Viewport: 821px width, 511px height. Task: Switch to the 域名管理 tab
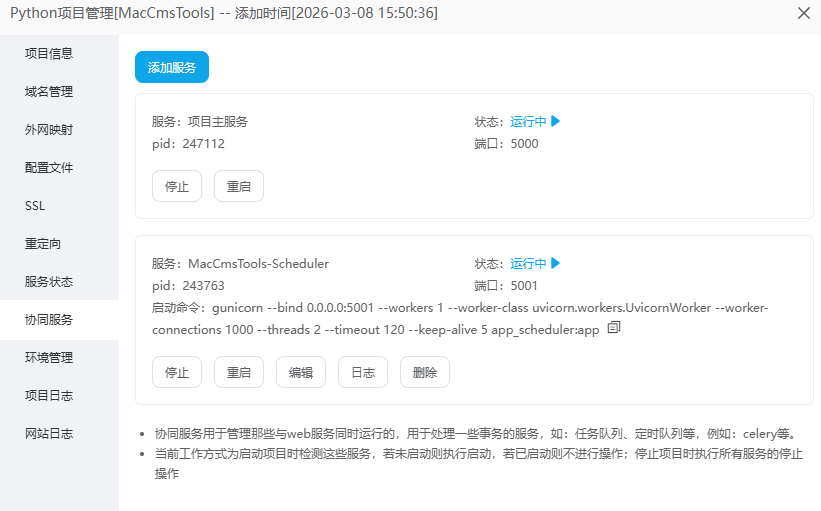pyautogui.click(x=49, y=92)
